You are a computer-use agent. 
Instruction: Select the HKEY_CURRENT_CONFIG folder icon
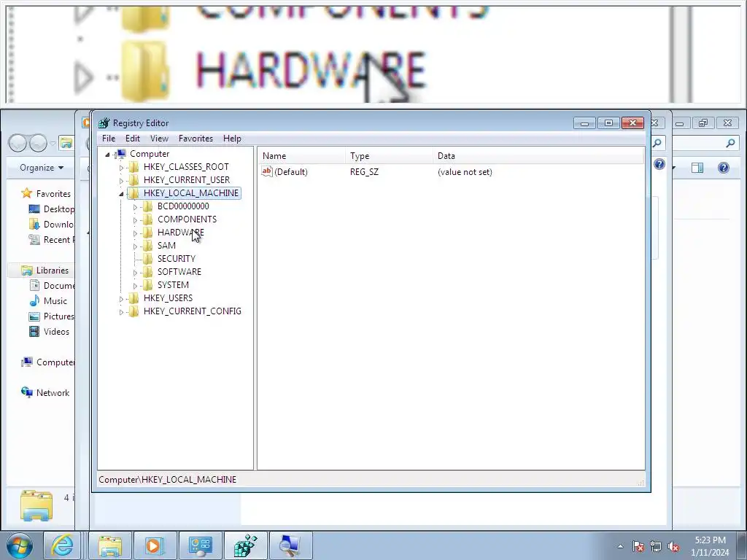click(134, 311)
